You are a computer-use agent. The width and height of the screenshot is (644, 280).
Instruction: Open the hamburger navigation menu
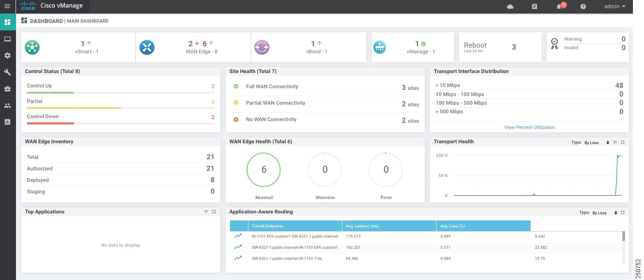pyautogui.click(x=7, y=6)
